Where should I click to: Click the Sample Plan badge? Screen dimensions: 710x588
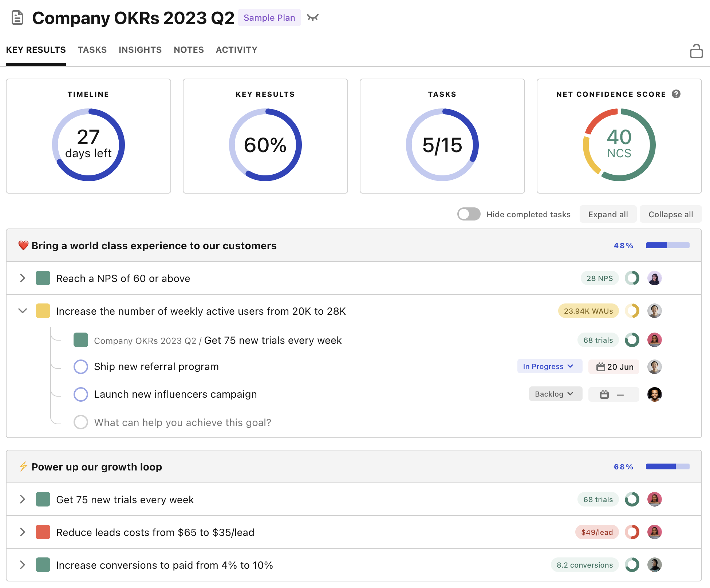click(x=269, y=17)
